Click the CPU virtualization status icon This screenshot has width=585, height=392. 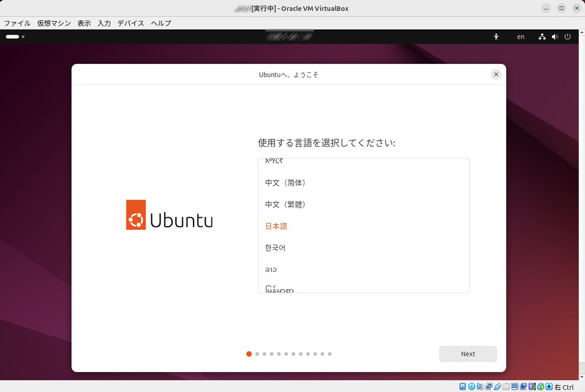point(532,386)
